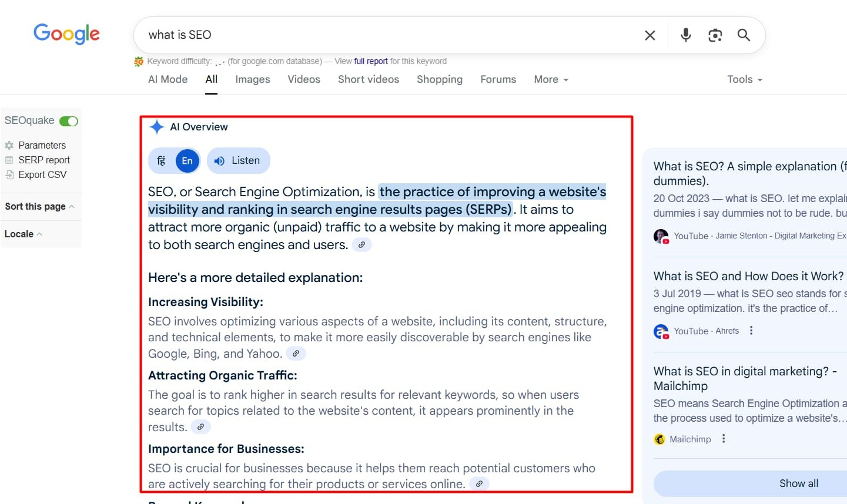The image size is (847, 504).
Task: Open the More search filters dropdown
Action: [x=551, y=79]
